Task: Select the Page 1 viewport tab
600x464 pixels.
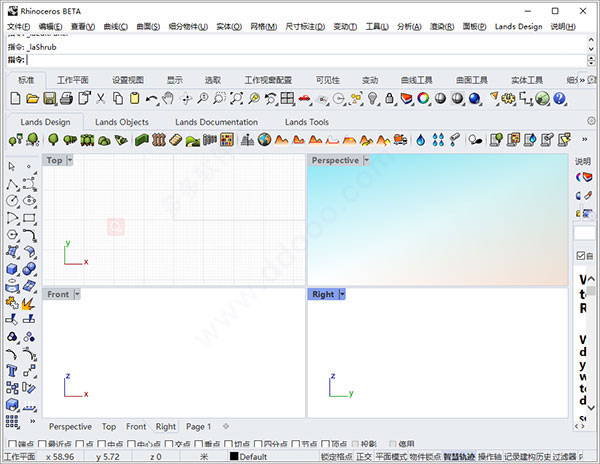Action: [x=199, y=426]
